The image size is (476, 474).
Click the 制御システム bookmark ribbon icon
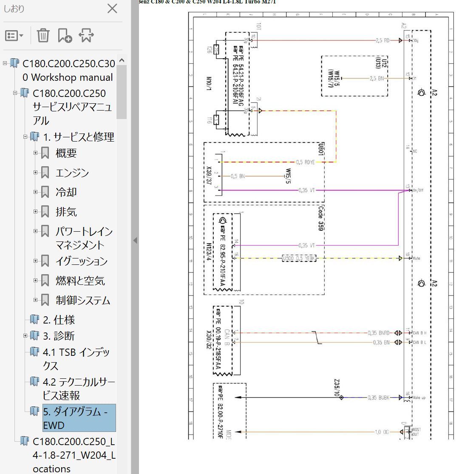[x=45, y=300]
